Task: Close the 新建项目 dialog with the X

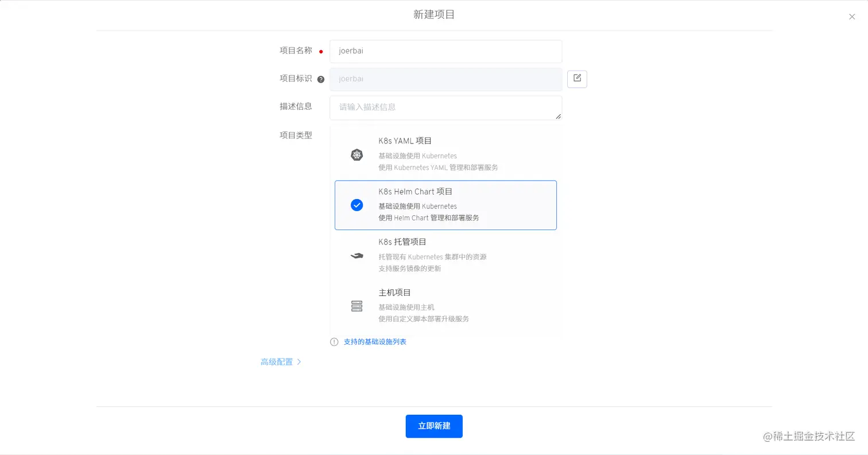Action: pyautogui.click(x=852, y=17)
